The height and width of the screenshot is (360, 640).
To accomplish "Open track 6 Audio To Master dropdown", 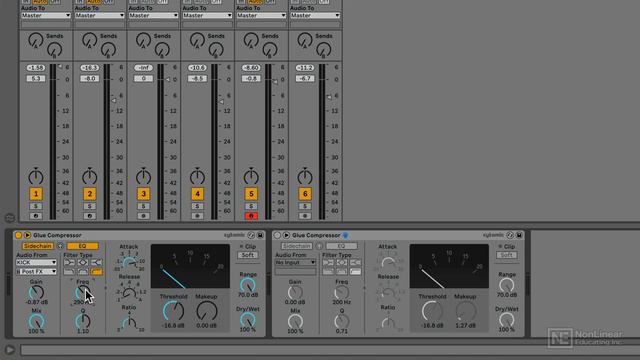I will pos(315,16).
